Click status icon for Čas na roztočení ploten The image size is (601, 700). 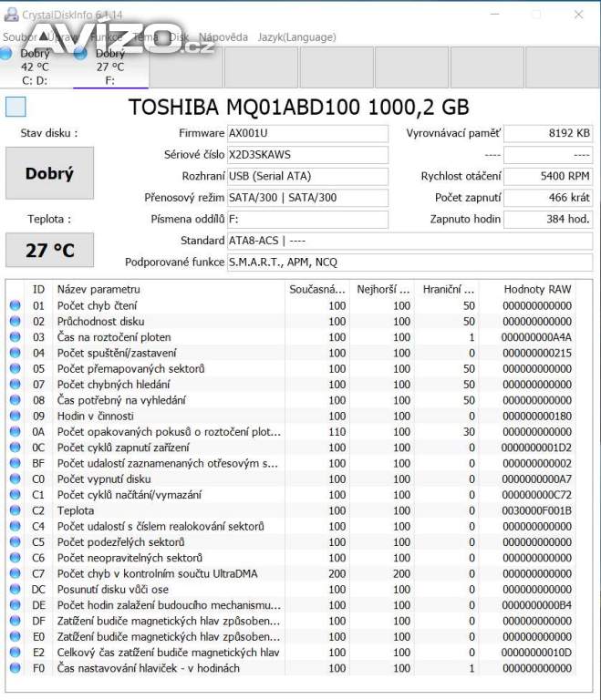(x=16, y=337)
